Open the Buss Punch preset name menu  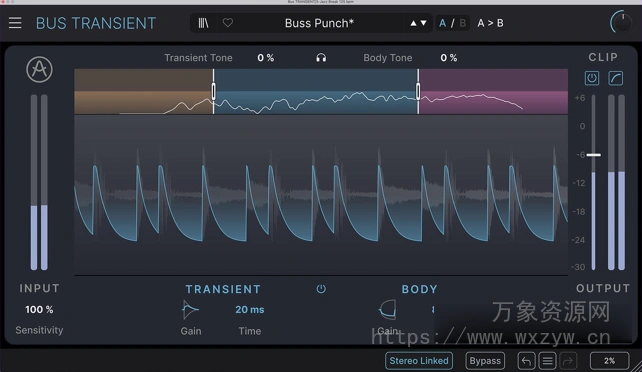319,23
